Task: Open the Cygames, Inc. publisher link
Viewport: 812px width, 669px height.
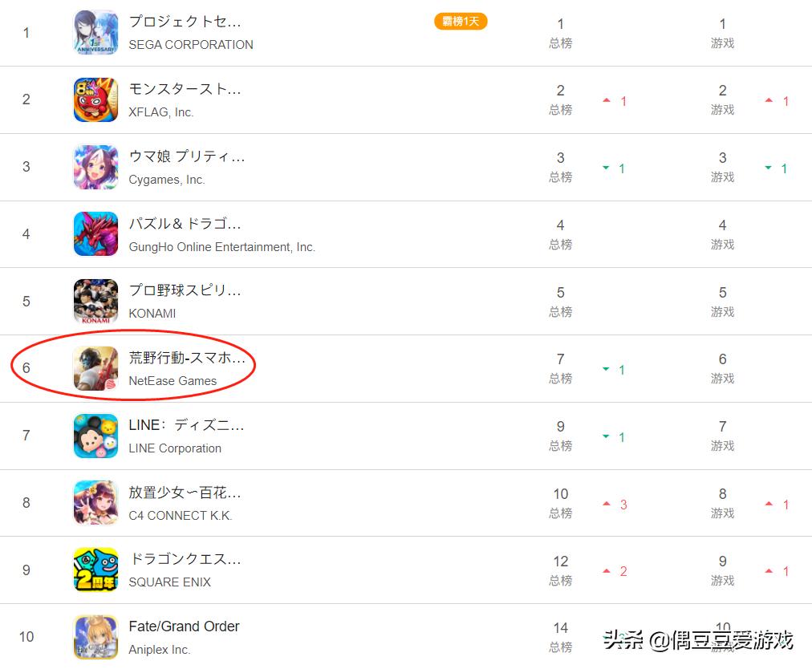Action: tap(167, 180)
